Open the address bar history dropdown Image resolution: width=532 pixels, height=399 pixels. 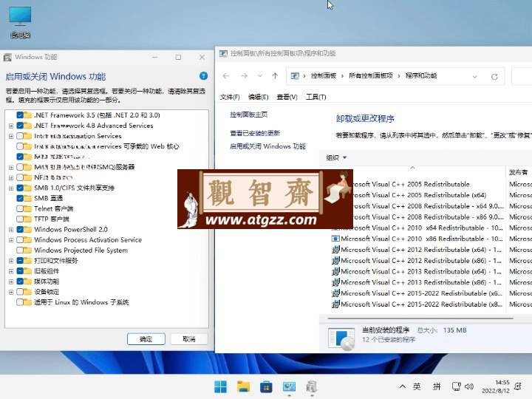click(474, 77)
